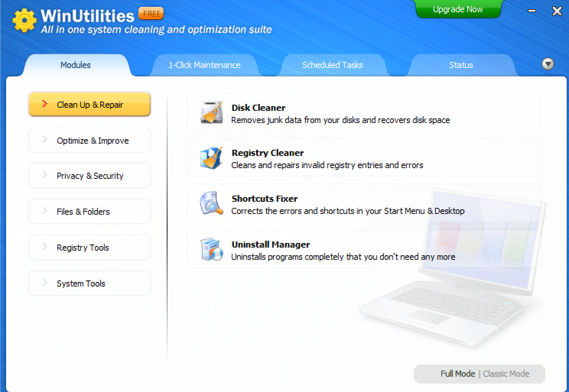This screenshot has width=569, height=392.
Task: Click the Registry Cleaner title
Action: pos(268,153)
